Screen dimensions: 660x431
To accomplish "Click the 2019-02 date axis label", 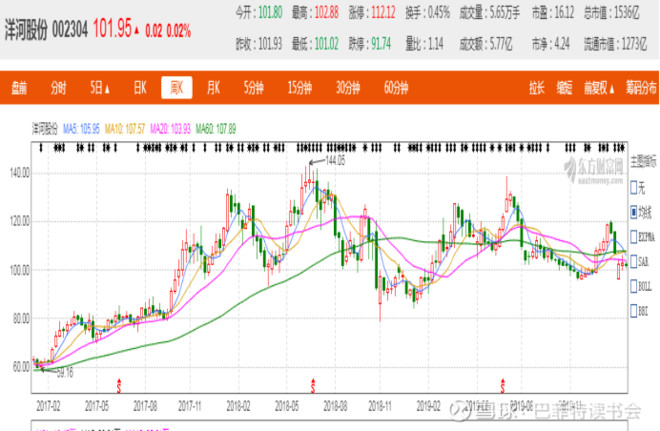I will (x=428, y=406).
